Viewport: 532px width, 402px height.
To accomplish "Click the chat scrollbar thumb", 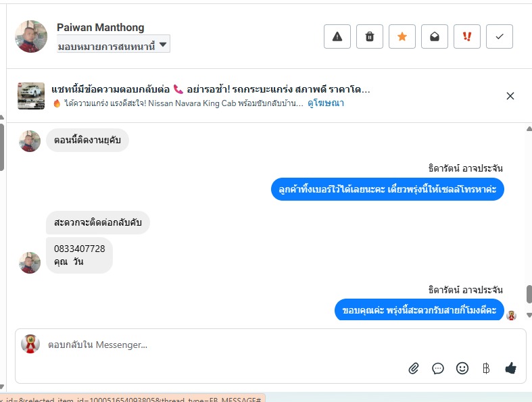I will (529, 294).
